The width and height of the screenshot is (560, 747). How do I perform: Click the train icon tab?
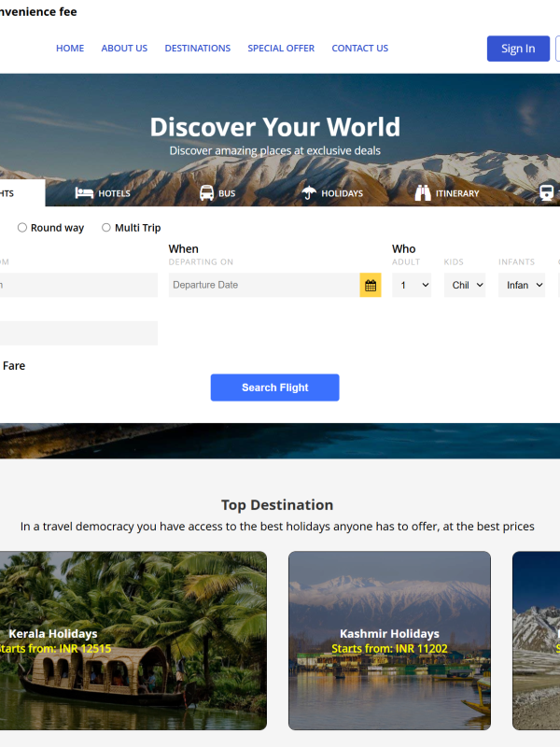547,193
